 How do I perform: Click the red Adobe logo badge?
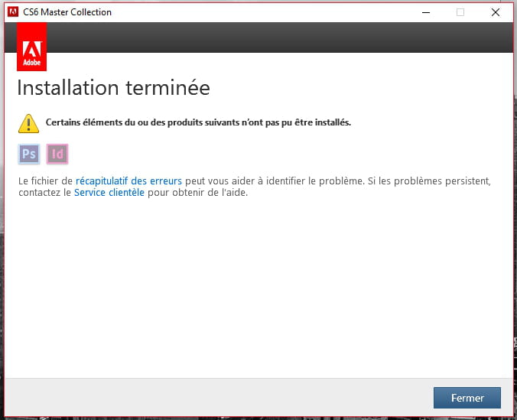31,47
